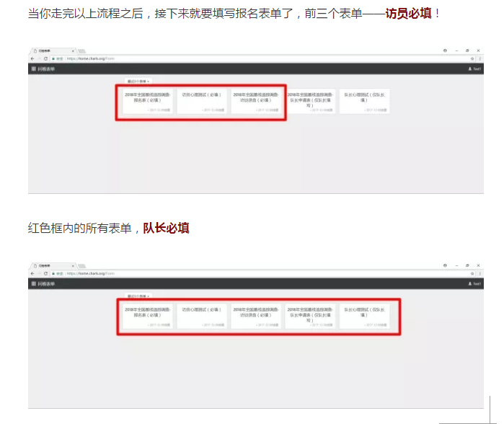
Task: Click reload icon in first screenshot browser
Action: pyautogui.click(x=46, y=58)
